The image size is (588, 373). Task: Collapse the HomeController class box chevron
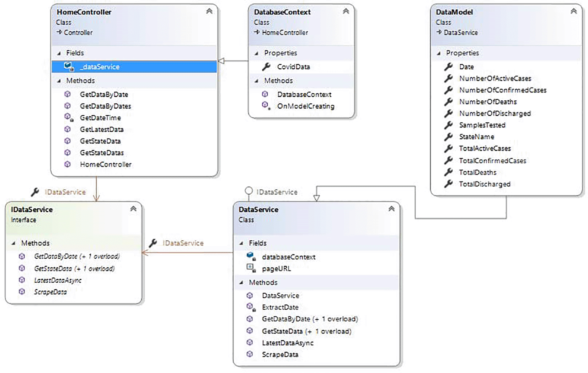pyautogui.click(x=209, y=11)
